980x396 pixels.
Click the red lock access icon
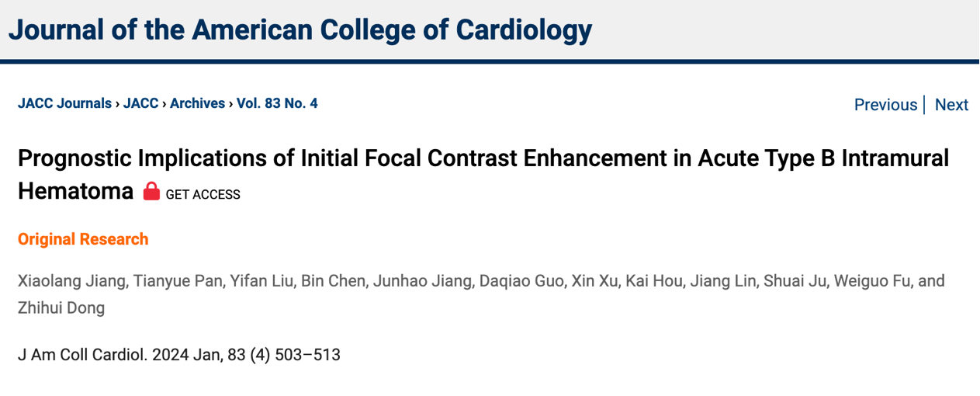(151, 191)
